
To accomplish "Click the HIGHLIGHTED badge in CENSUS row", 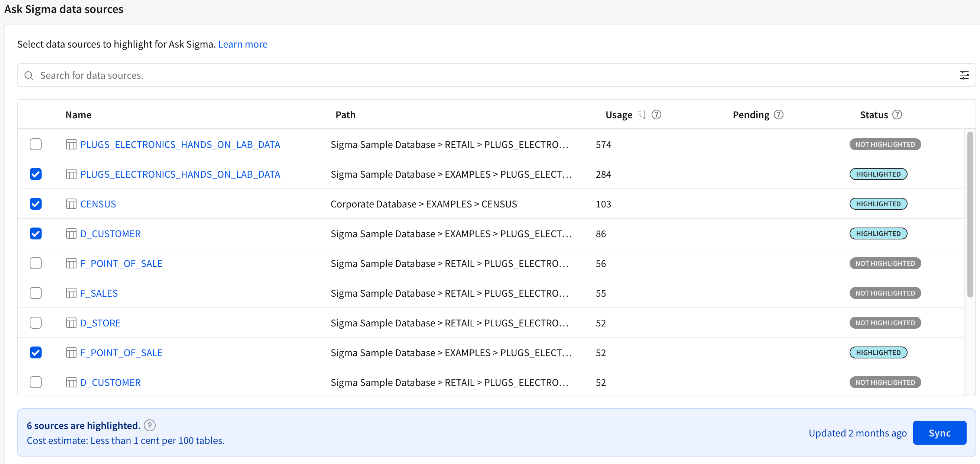I will click(x=878, y=204).
